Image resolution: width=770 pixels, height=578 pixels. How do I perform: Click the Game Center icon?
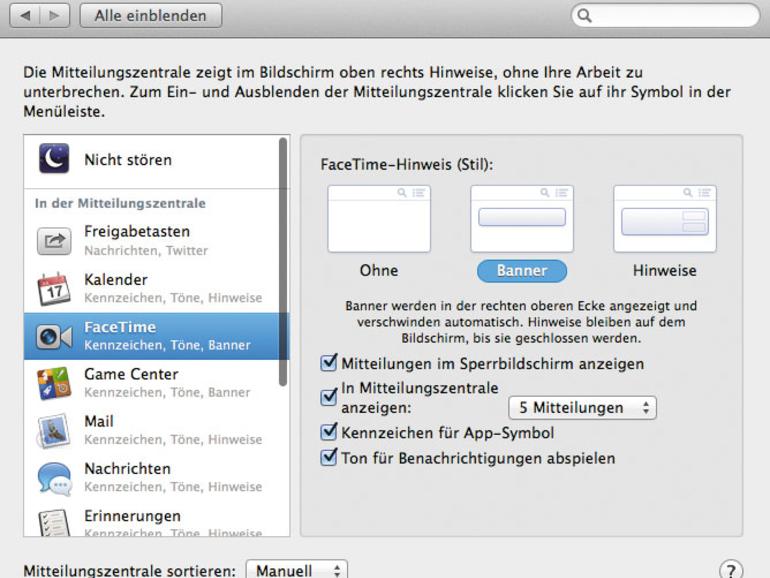click(x=54, y=383)
